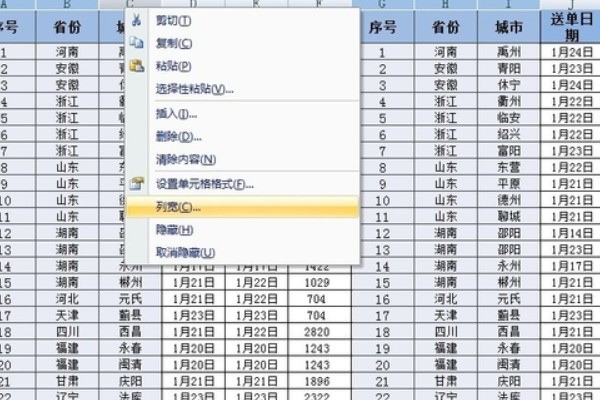Click cell 河北 in column B

(x=67, y=299)
